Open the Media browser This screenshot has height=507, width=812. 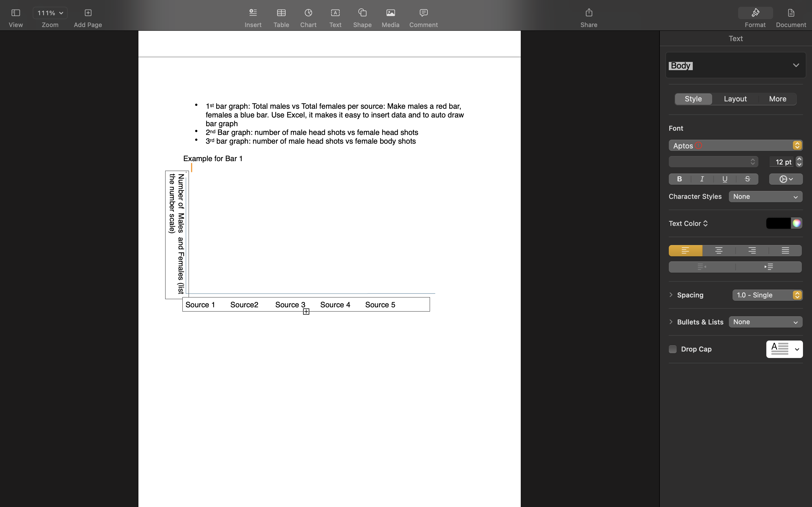pos(390,16)
